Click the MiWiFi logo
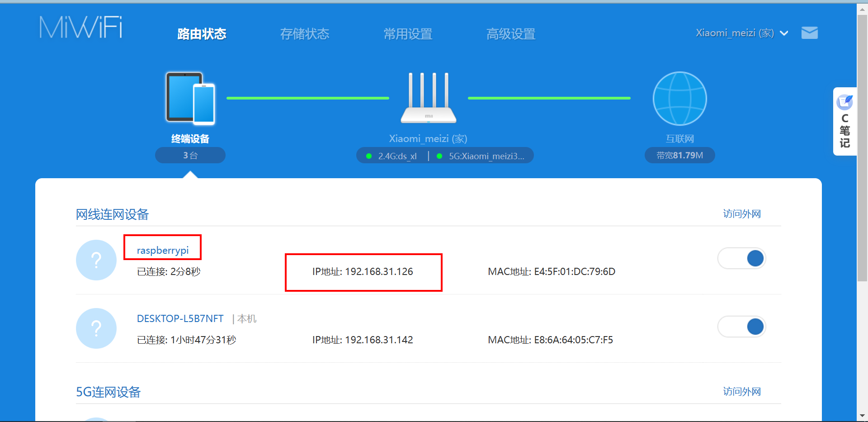Image resolution: width=868 pixels, height=422 pixels. [x=81, y=27]
